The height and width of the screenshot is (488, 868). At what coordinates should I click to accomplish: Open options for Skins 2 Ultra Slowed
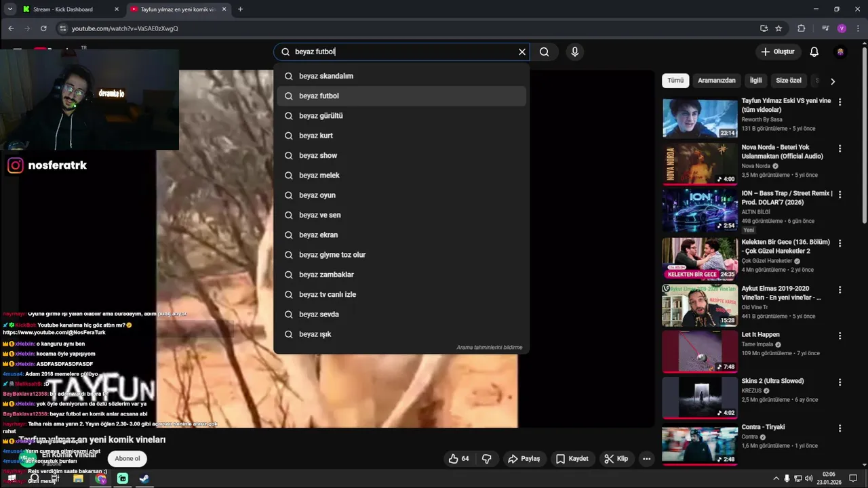coord(840,382)
